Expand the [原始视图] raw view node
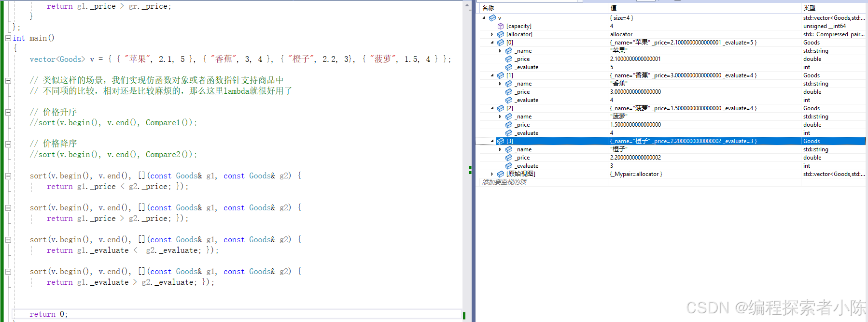The width and height of the screenshot is (868, 322). [x=492, y=174]
